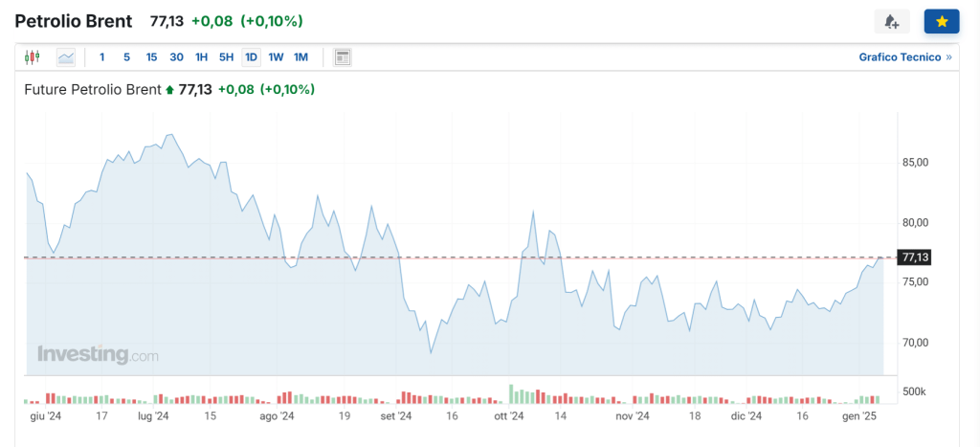Image resolution: width=980 pixels, height=447 pixels.
Task: Switch to the 5H timeframe
Action: [226, 57]
